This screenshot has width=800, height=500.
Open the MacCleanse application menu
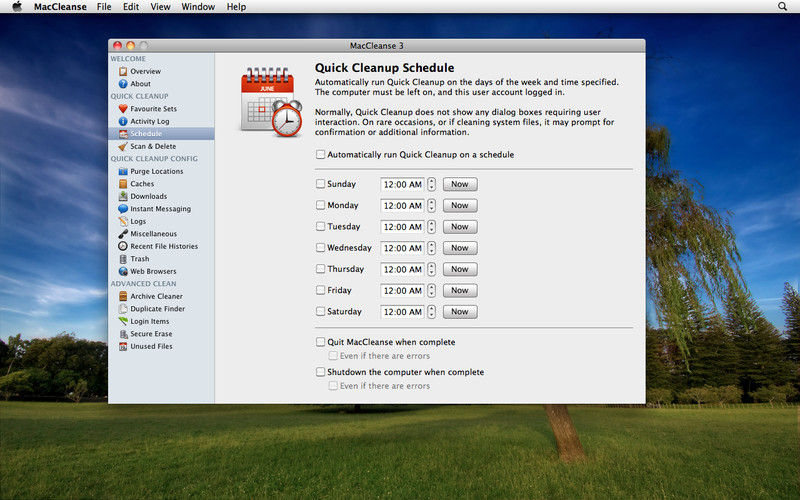click(x=60, y=7)
